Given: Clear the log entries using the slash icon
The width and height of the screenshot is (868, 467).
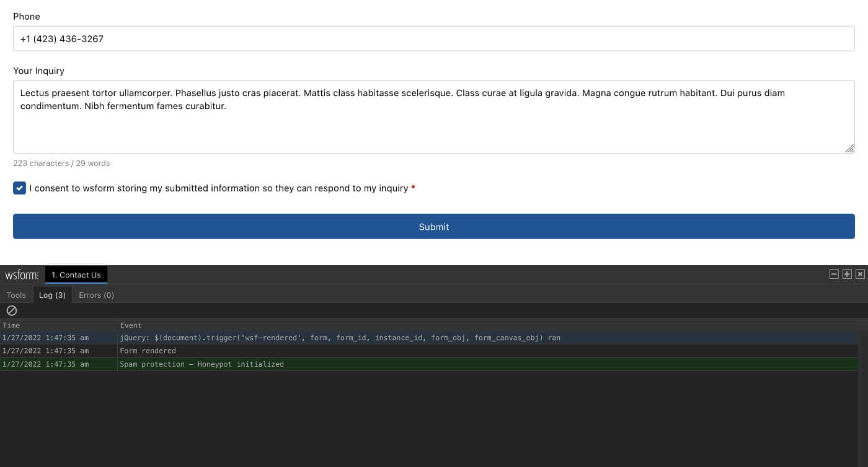Looking at the screenshot, I should 11,310.
